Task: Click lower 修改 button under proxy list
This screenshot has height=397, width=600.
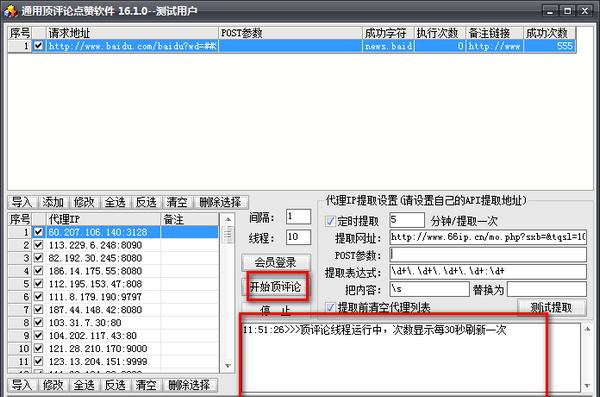Action: (x=53, y=385)
